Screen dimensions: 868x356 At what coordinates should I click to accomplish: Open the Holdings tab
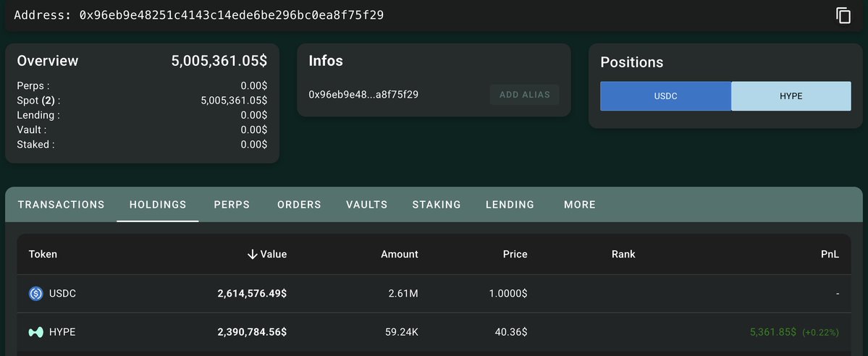pos(158,205)
